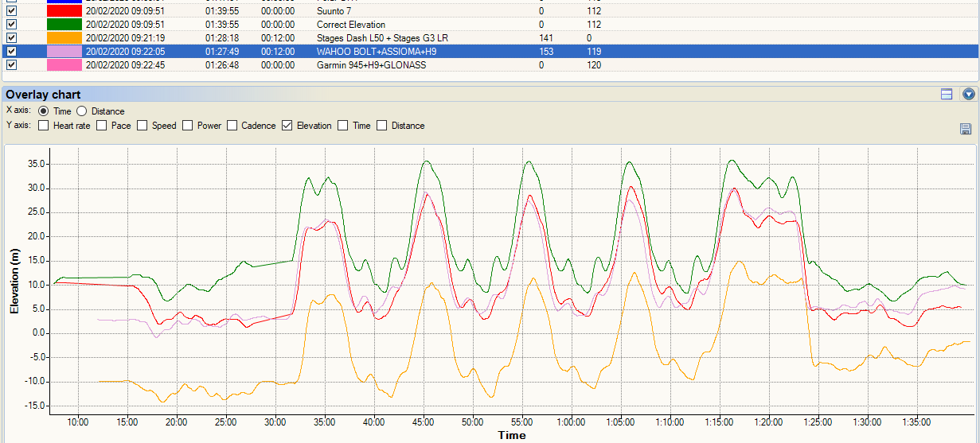Click the date 20/02/2020 09:21:19
This screenshot has width=980, height=443.
tap(125, 37)
